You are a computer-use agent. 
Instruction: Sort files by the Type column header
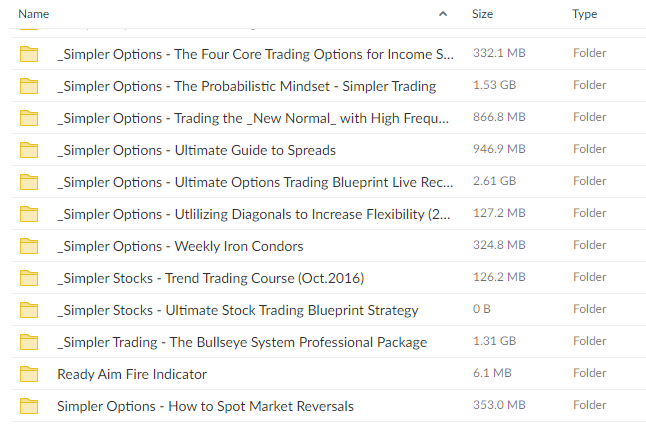click(x=585, y=14)
